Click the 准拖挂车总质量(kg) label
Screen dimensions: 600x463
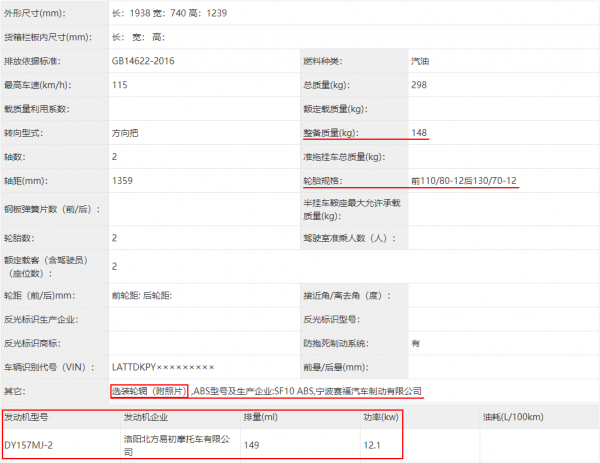pos(344,157)
